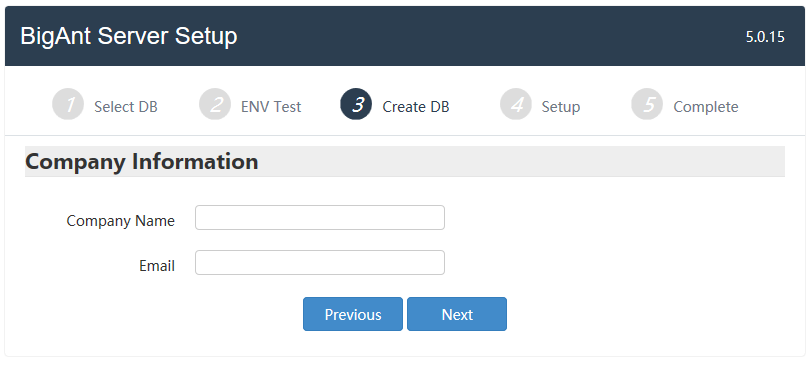
Task: Click the step 4 circle icon
Action: [x=516, y=105]
